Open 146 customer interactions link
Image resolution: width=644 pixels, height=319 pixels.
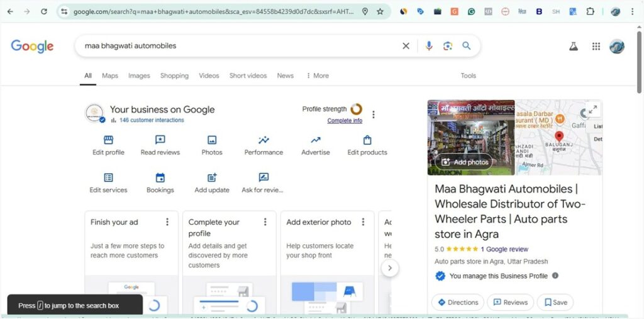point(152,120)
